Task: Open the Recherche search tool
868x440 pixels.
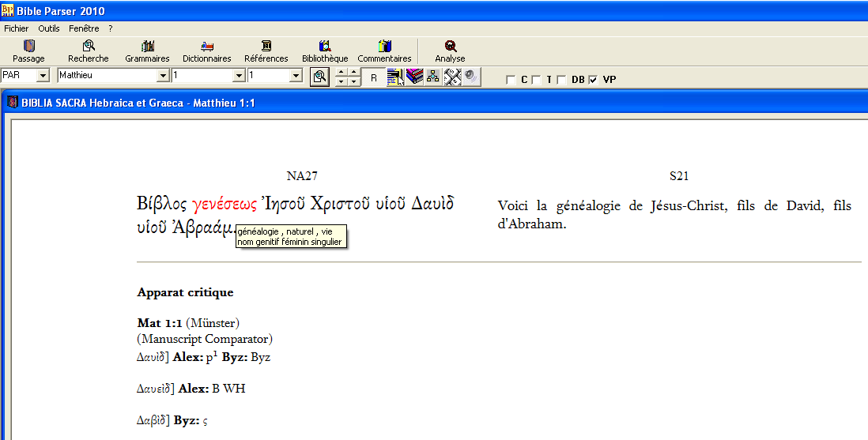Action: point(89,51)
